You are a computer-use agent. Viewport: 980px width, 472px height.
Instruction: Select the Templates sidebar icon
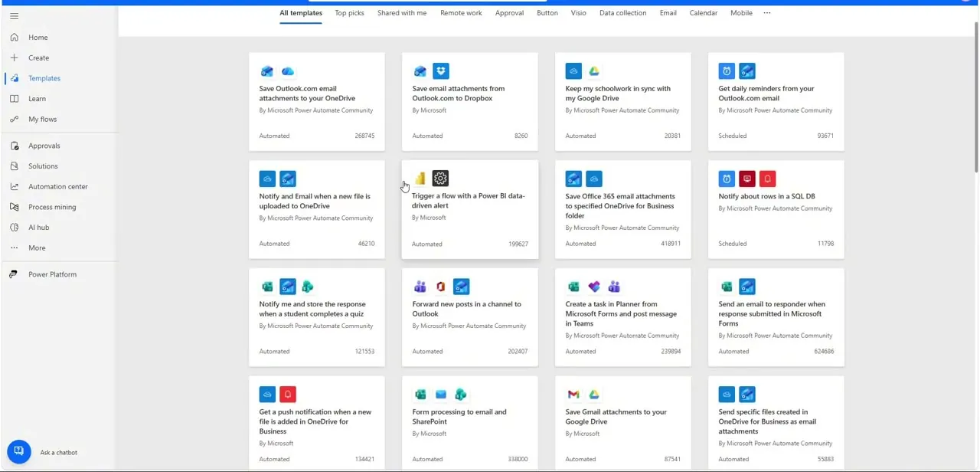[x=14, y=78]
